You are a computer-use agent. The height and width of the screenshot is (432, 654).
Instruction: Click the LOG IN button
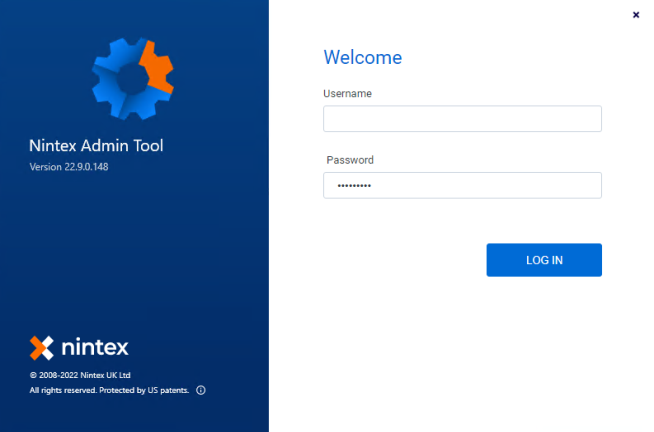544,260
